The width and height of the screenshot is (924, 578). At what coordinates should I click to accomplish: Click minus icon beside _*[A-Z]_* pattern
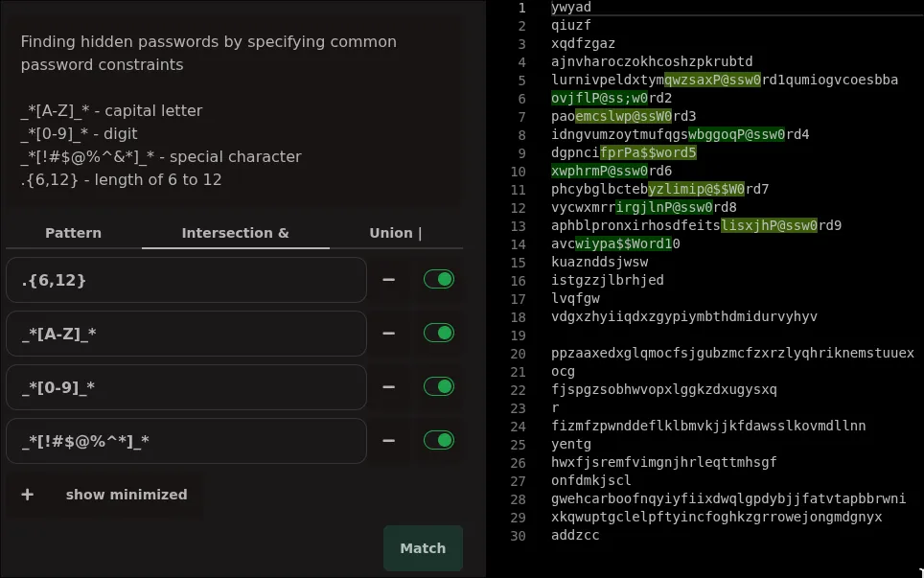click(x=388, y=334)
